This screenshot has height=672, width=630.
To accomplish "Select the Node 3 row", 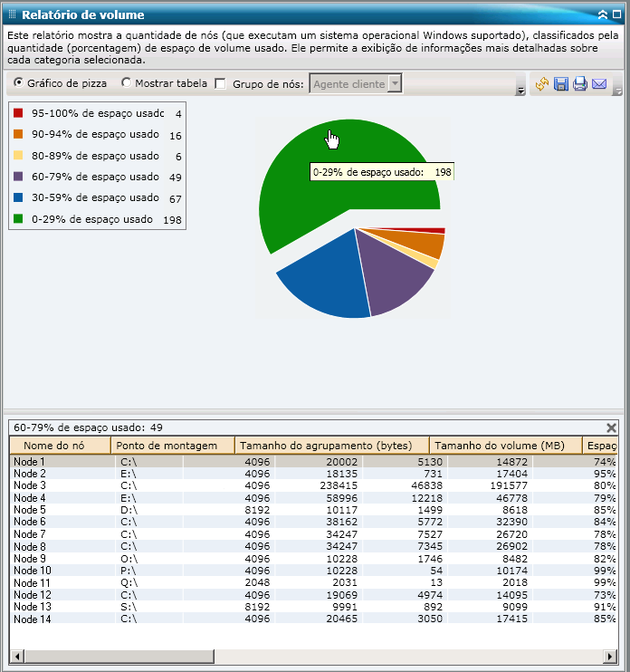I will point(313,485).
